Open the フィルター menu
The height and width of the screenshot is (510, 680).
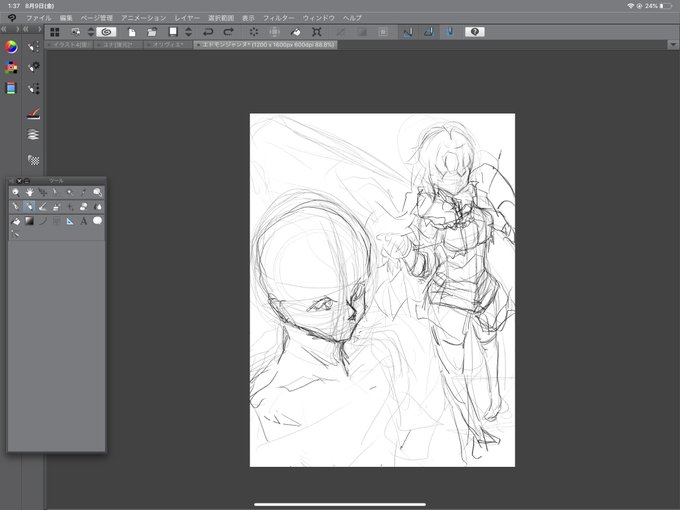[278, 18]
